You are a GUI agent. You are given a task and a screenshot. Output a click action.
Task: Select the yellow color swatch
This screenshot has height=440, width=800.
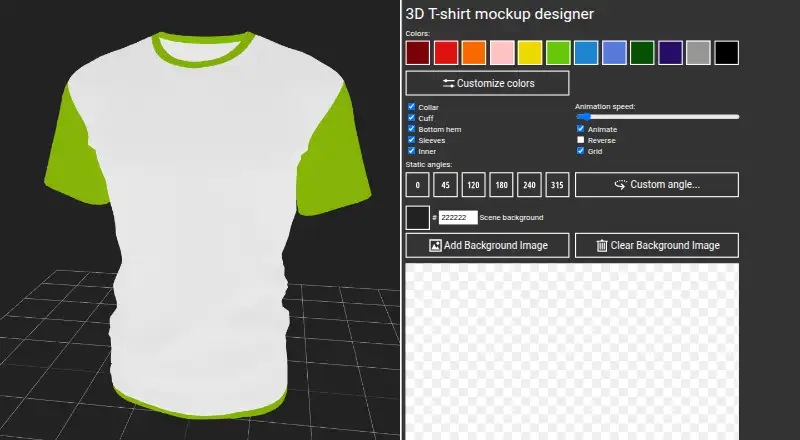[530, 53]
